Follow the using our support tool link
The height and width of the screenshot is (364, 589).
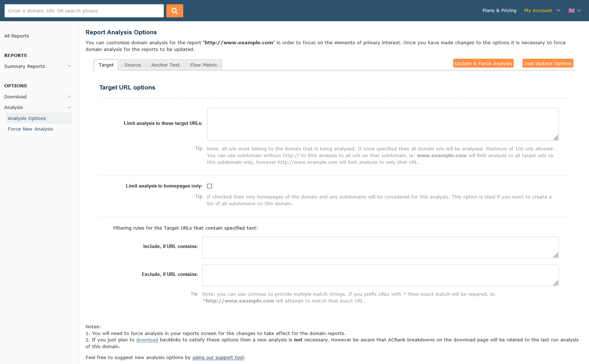218,358
